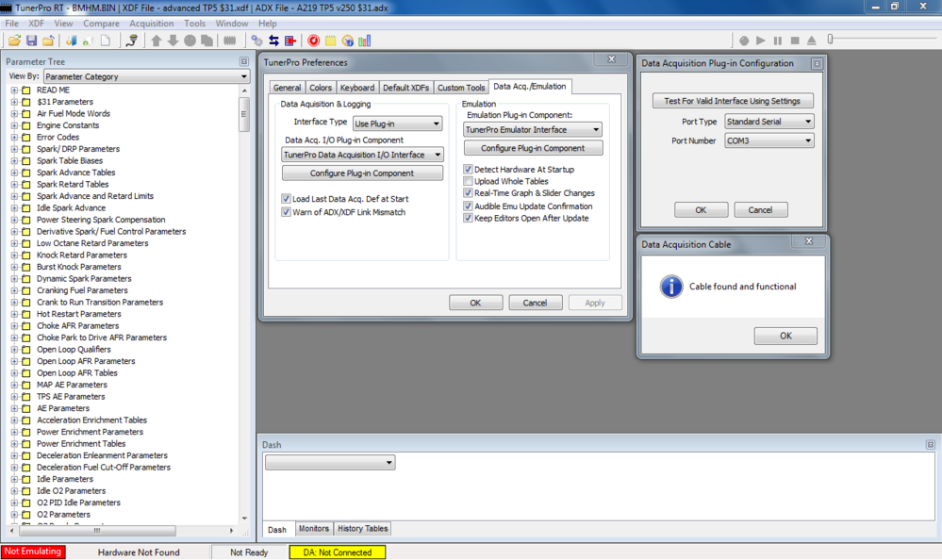Click OK in the Data Acquisition Cable dialog

point(785,336)
